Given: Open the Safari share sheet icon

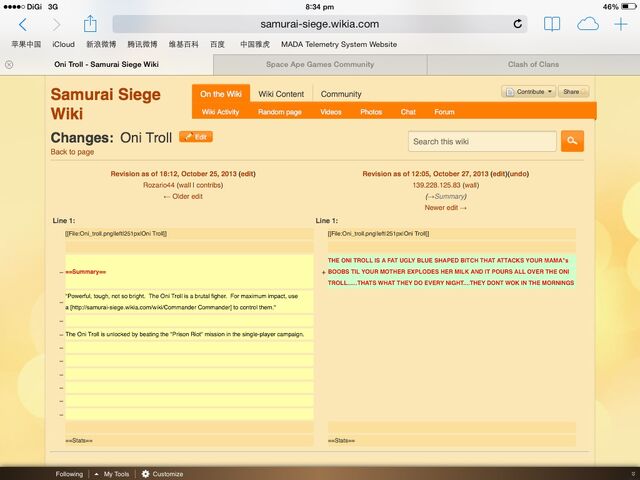Looking at the screenshot, I should coord(90,24).
